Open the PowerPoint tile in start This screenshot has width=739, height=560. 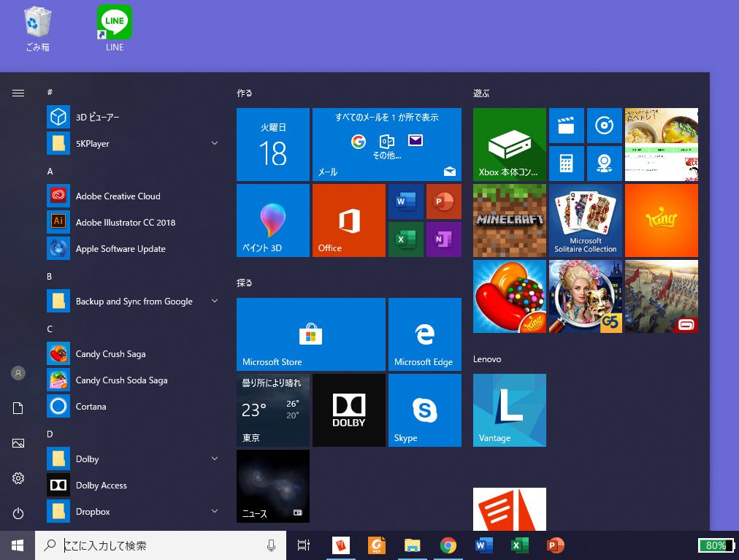[x=443, y=202]
